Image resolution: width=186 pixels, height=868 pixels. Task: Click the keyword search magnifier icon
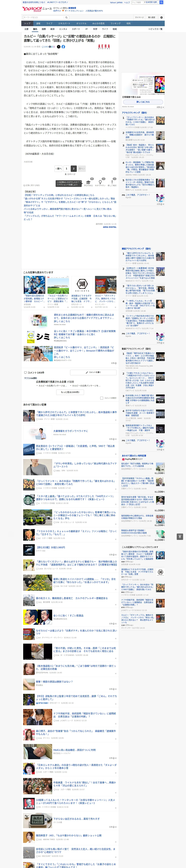66,17
